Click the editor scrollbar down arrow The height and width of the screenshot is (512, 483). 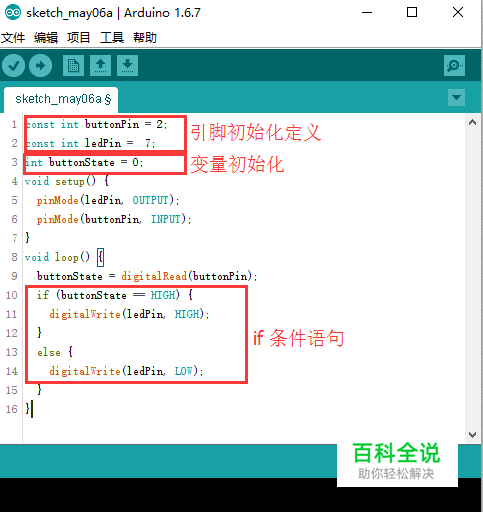pos(472,435)
